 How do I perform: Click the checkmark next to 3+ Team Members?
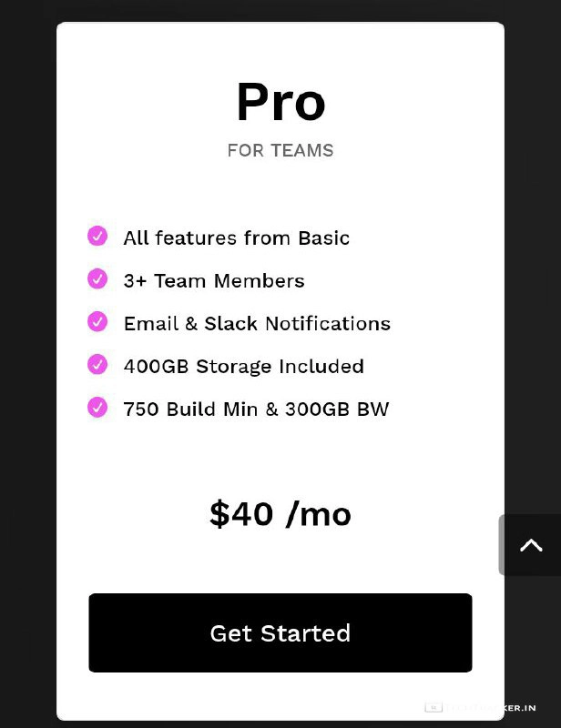[x=97, y=279]
